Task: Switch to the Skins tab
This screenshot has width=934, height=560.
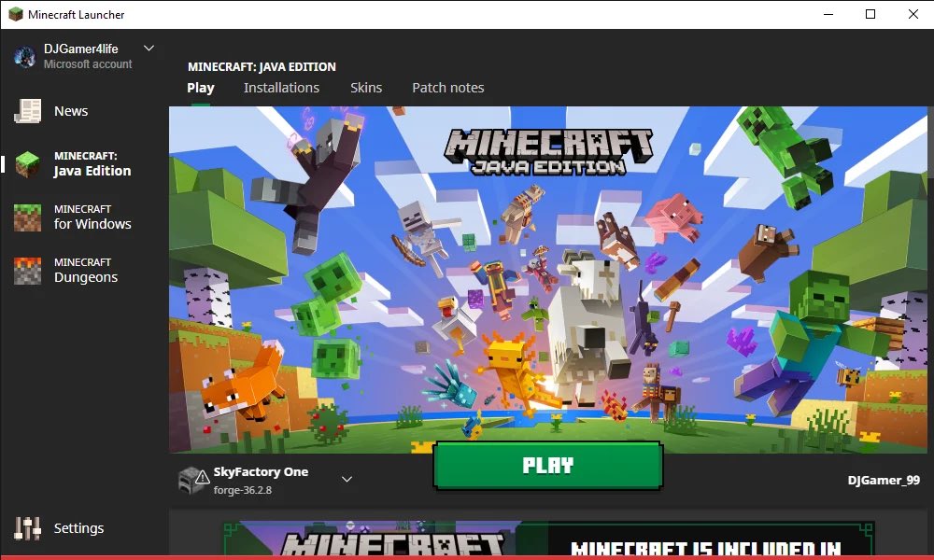Action: (x=366, y=88)
